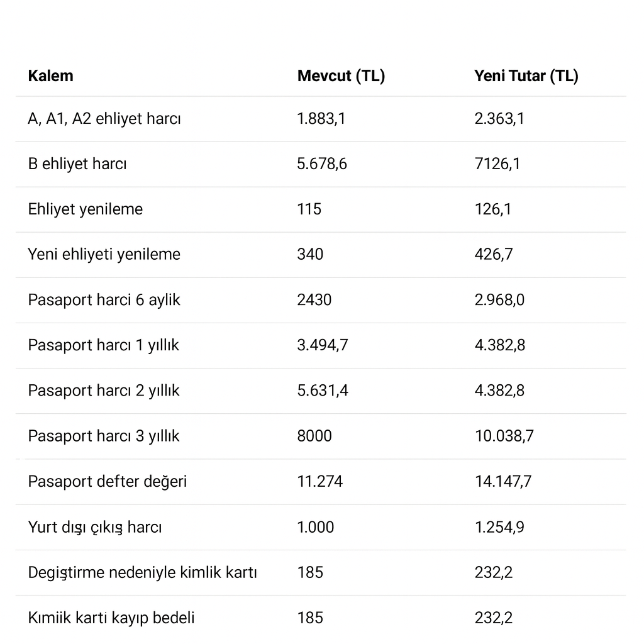Screen dimensions: 644x644
Task: Select the new amount 10.038,7
Action: click(504, 436)
